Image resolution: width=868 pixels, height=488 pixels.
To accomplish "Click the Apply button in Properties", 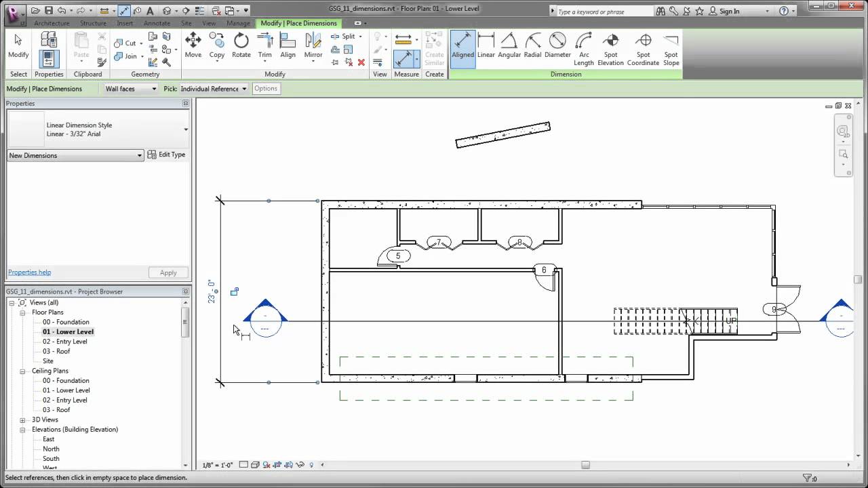I will click(x=168, y=272).
